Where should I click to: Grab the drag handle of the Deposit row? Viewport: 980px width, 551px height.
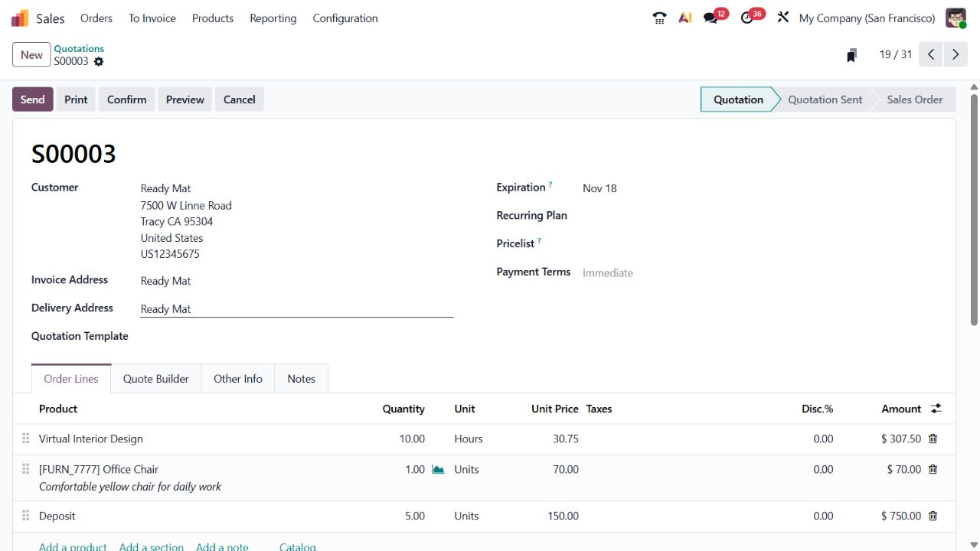pyautogui.click(x=25, y=516)
